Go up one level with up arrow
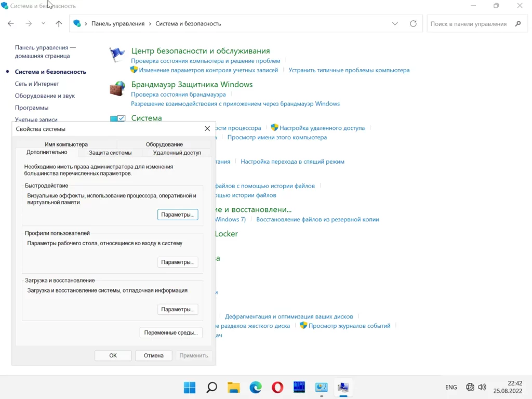The image size is (532, 399). (x=59, y=23)
